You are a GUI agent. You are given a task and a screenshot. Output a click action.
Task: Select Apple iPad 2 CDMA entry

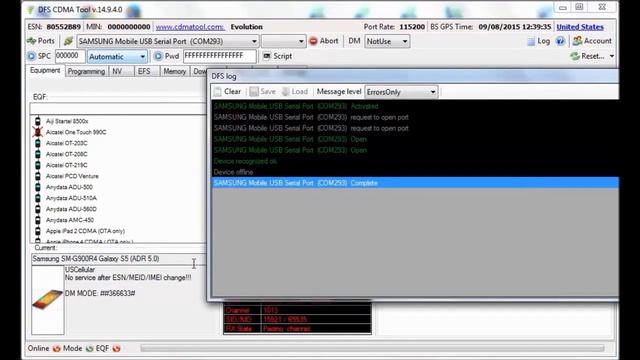85,231
